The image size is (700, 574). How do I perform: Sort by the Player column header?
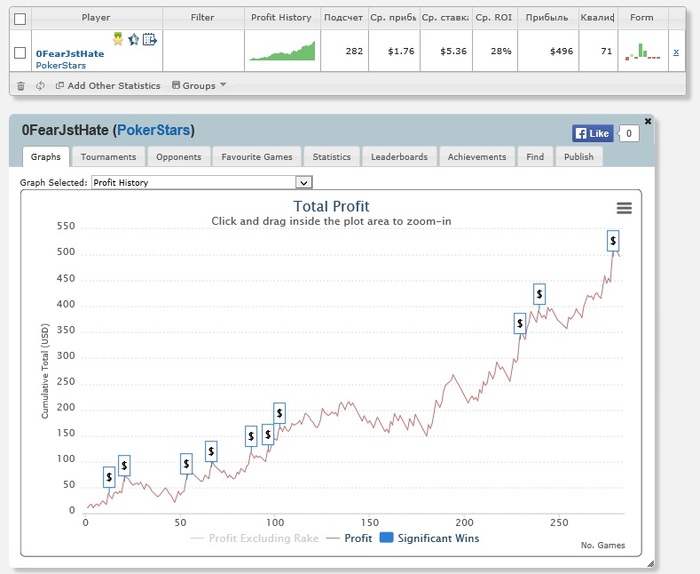point(96,17)
